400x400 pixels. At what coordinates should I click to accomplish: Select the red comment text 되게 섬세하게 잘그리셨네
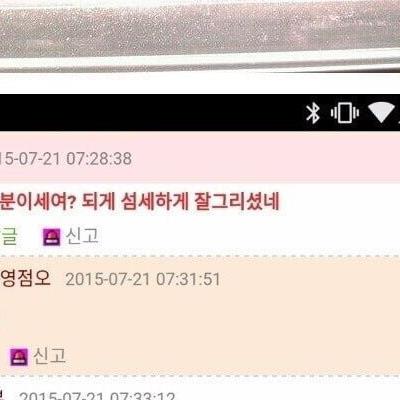click(x=180, y=202)
